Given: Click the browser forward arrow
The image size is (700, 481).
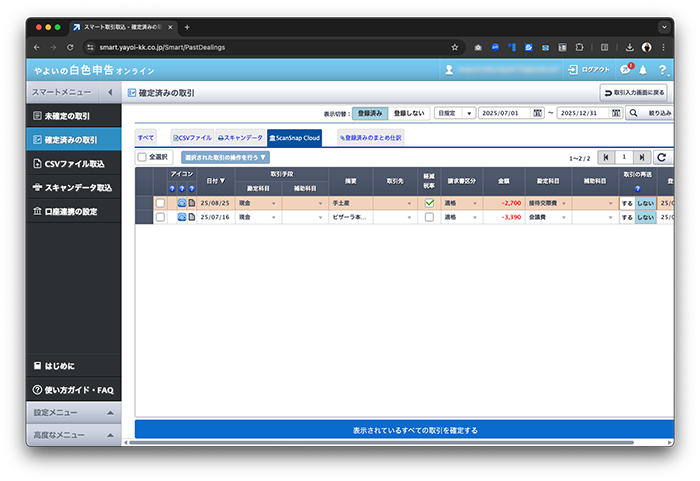Looking at the screenshot, I should (x=53, y=47).
